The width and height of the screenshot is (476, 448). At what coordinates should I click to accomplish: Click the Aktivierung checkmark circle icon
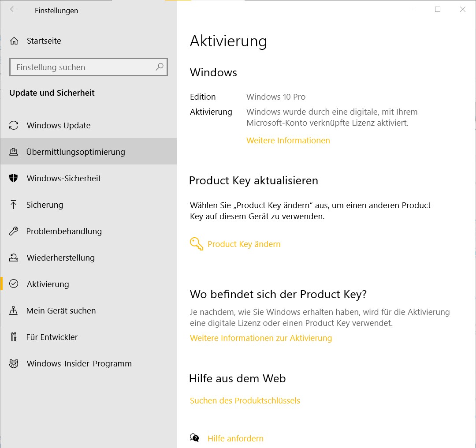click(14, 284)
